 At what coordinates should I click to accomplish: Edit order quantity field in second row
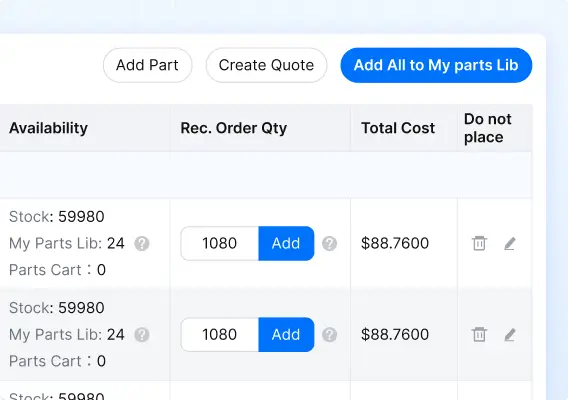(220, 335)
